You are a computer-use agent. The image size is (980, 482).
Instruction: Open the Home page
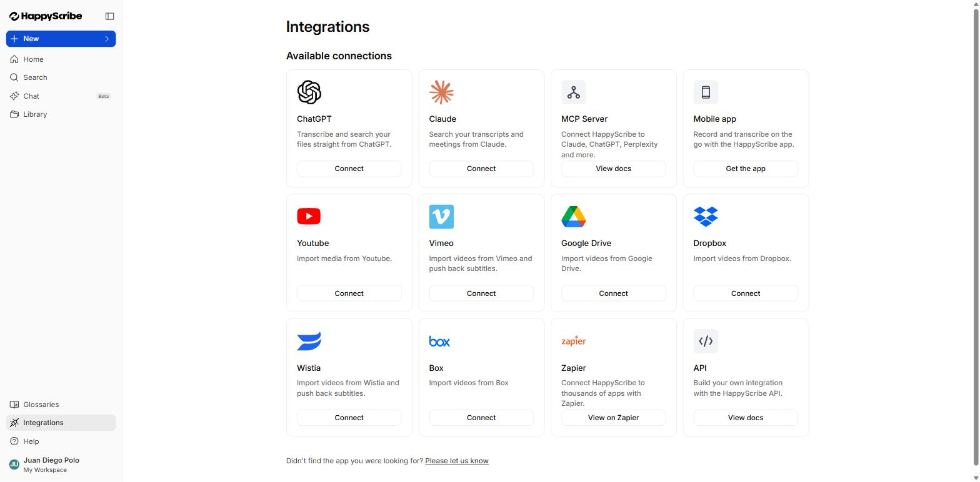pos(61,59)
